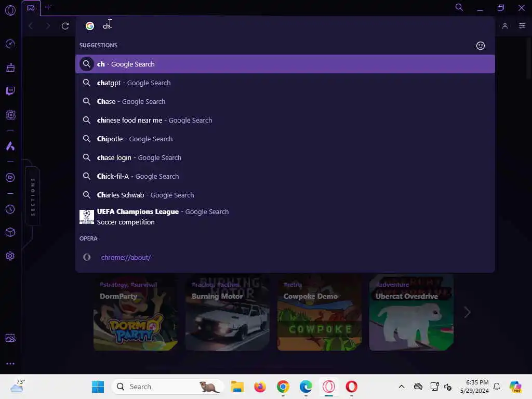The image size is (532, 399).
Task: Open the weather widget showing 73°
Action: coord(18,386)
